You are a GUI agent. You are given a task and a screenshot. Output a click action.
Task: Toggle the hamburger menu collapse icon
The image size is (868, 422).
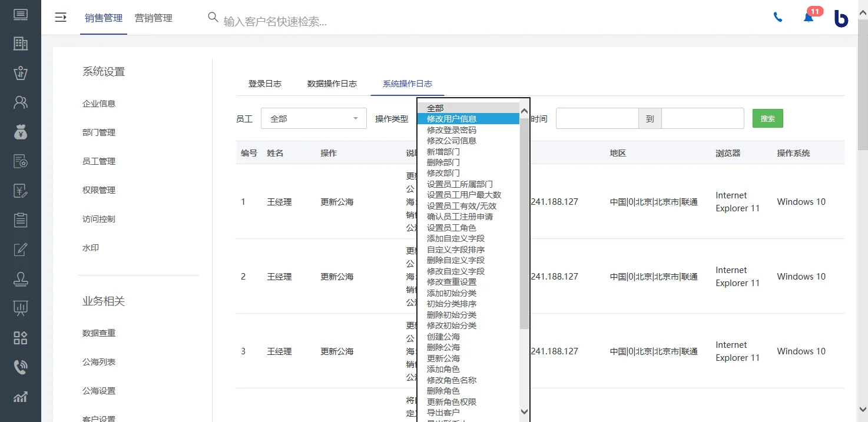pyautogui.click(x=60, y=18)
